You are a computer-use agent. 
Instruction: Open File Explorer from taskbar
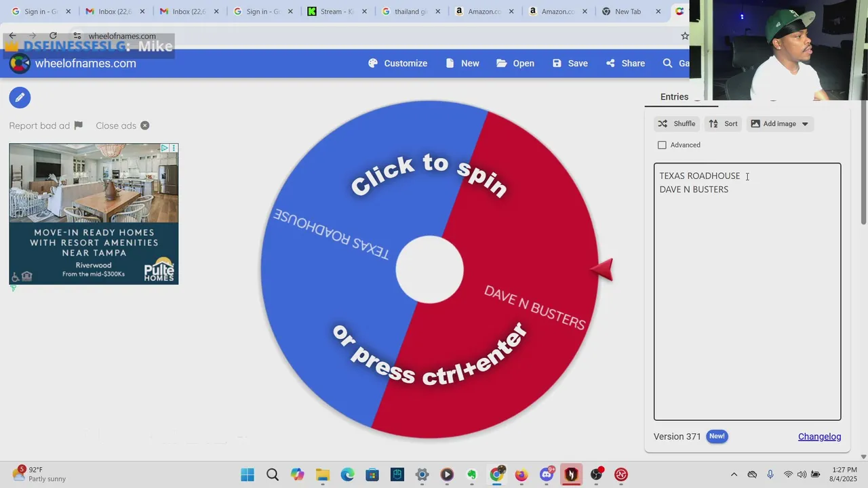322,474
